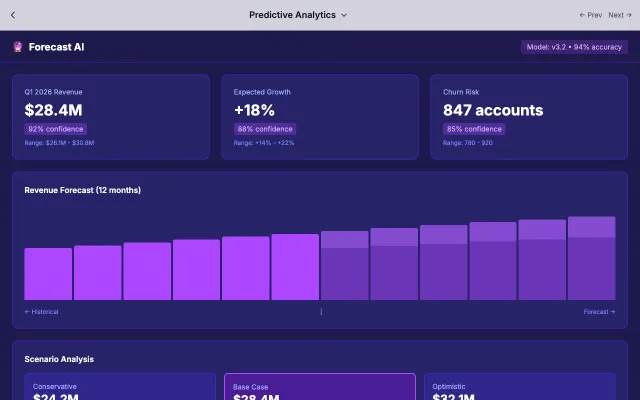This screenshot has height=400, width=640.
Task: Select the Optimistic scenario card
Action: 520,387
